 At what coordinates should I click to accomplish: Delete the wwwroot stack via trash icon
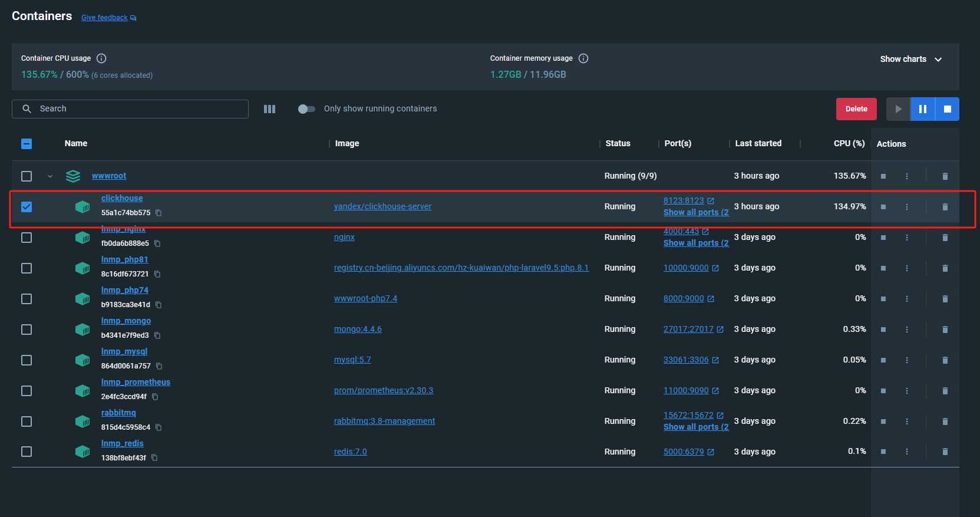(945, 176)
